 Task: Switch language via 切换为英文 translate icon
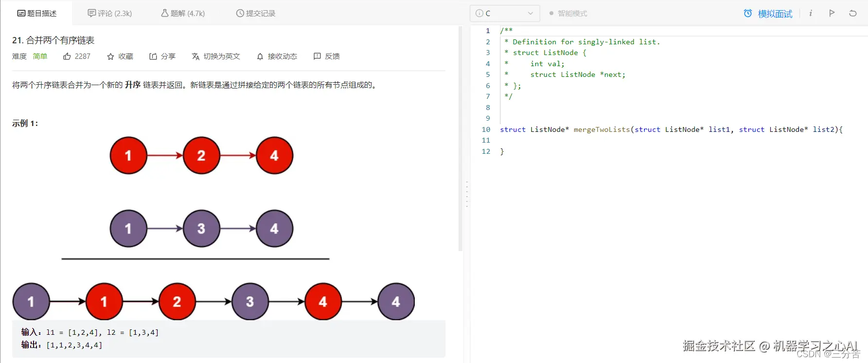point(195,56)
